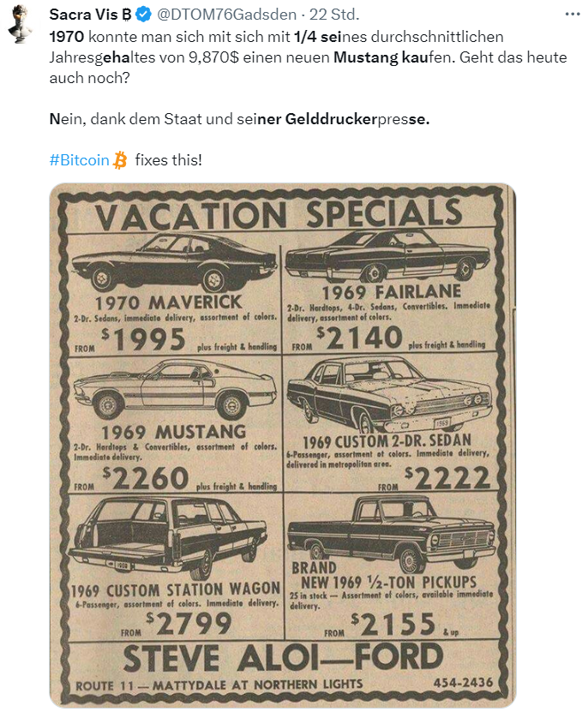Click the Steve Aloi—Ford dealer name
Viewport: 588px width, 718px height.
[281, 659]
